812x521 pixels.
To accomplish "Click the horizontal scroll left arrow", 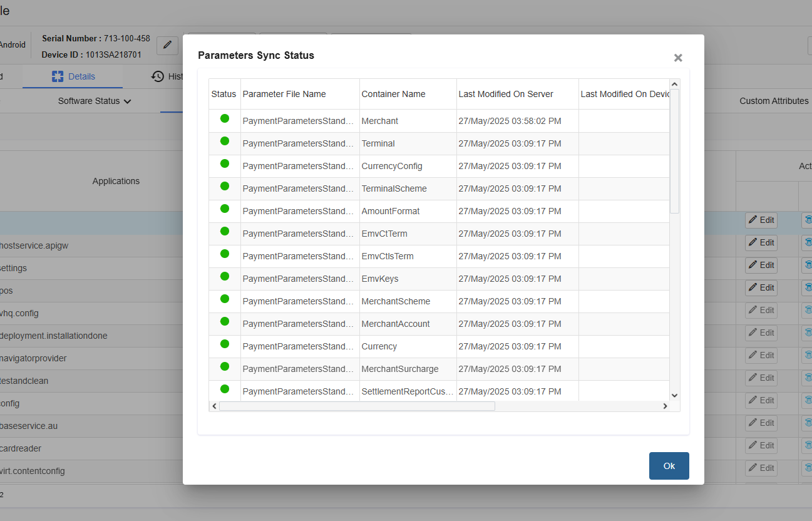I will point(214,406).
